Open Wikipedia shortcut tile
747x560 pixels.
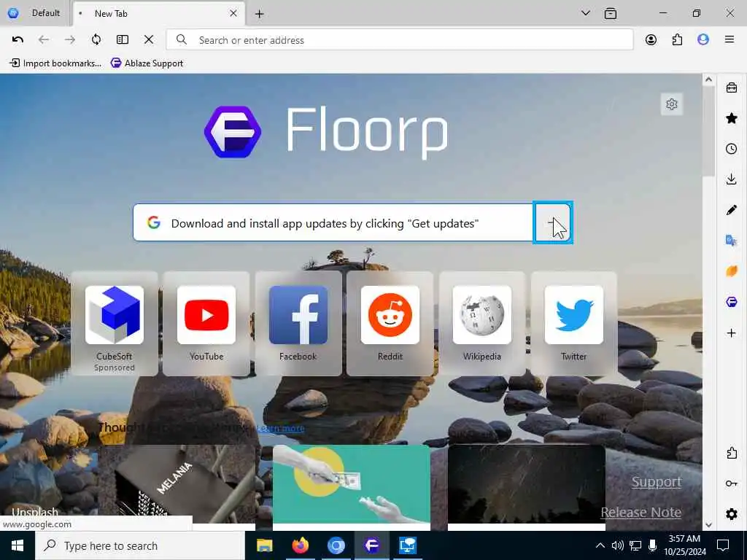[482, 324]
